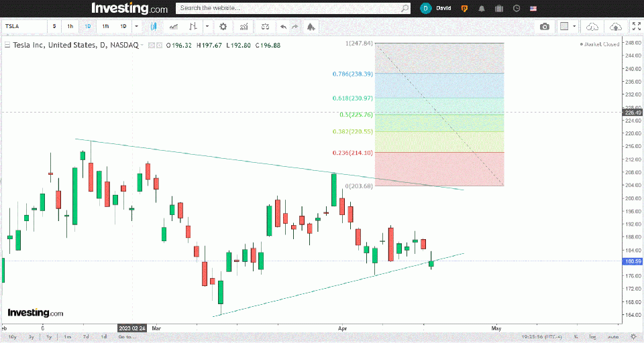Open the chart layout dropdown arrow

pos(574,27)
